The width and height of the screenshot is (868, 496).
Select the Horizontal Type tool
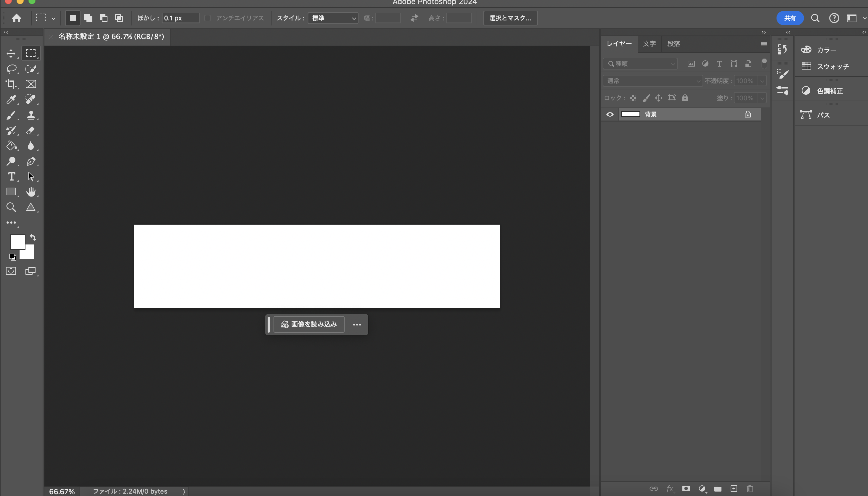pyautogui.click(x=11, y=176)
